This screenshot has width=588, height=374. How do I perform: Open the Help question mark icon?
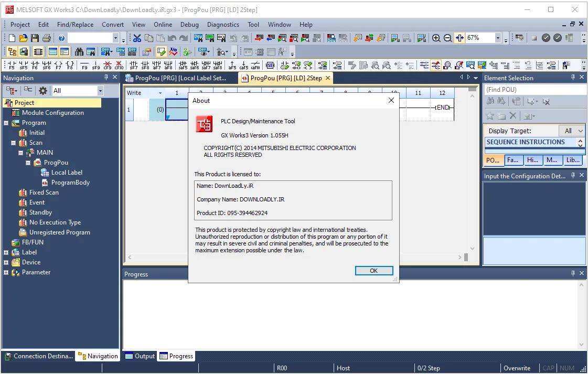point(61,38)
